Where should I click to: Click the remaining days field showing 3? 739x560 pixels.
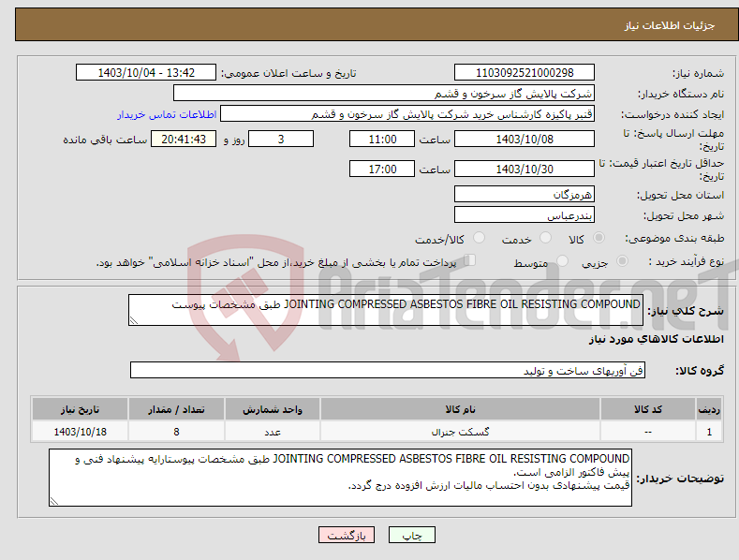click(281, 139)
